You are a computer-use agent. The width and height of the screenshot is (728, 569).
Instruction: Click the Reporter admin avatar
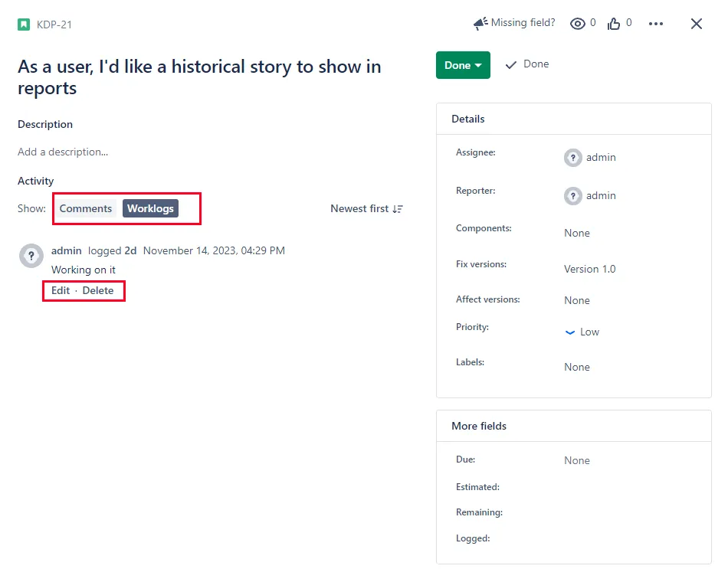(573, 196)
